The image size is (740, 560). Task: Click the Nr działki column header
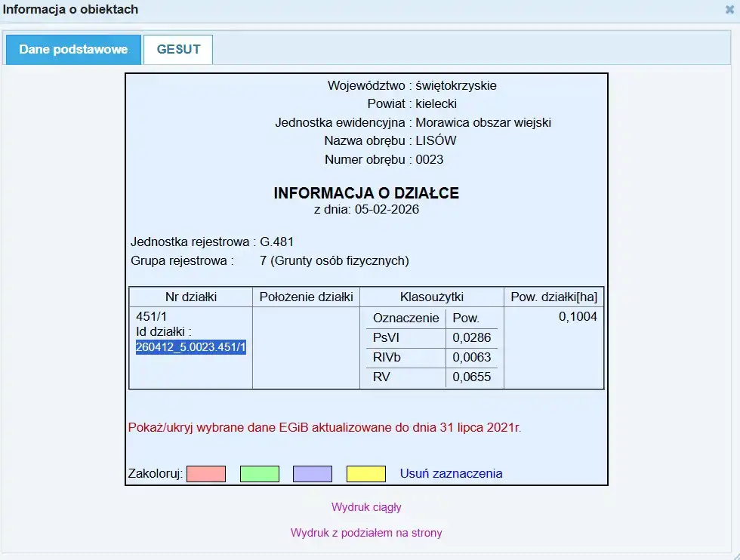(191, 297)
